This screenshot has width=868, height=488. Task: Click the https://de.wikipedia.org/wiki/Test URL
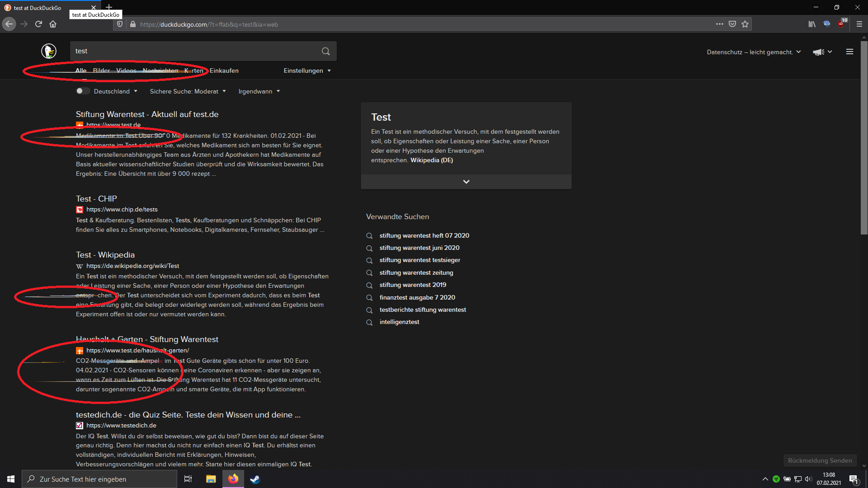[x=133, y=266]
